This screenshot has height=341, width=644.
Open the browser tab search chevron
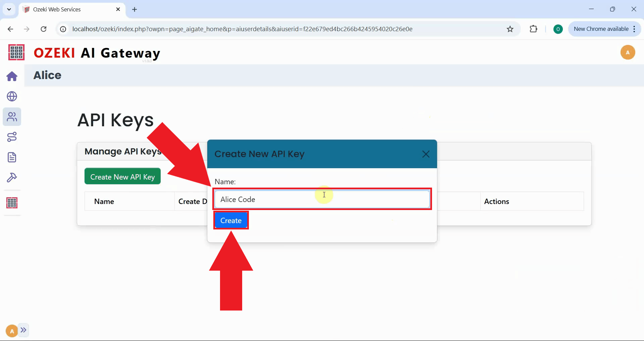coord(9,9)
